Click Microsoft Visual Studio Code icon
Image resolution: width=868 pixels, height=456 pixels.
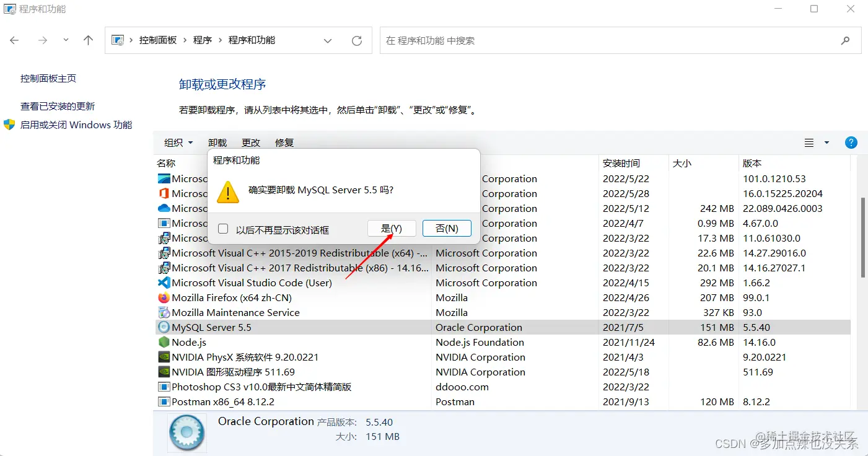164,283
